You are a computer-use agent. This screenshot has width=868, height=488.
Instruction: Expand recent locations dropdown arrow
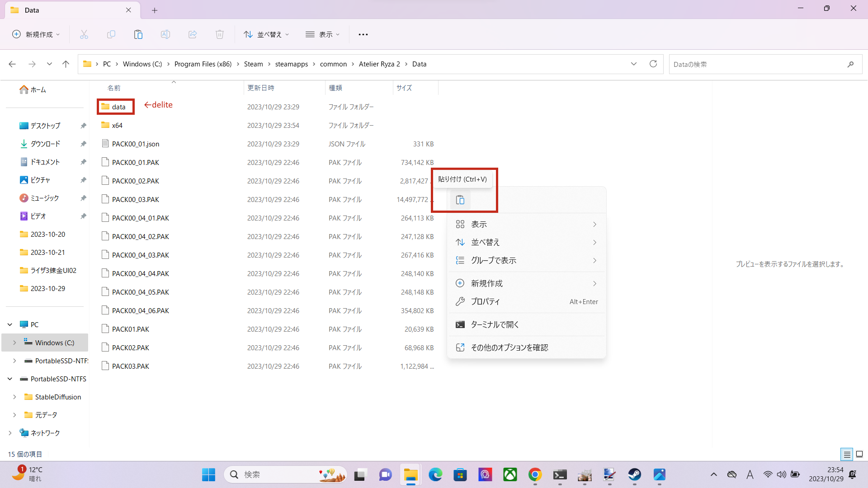49,64
